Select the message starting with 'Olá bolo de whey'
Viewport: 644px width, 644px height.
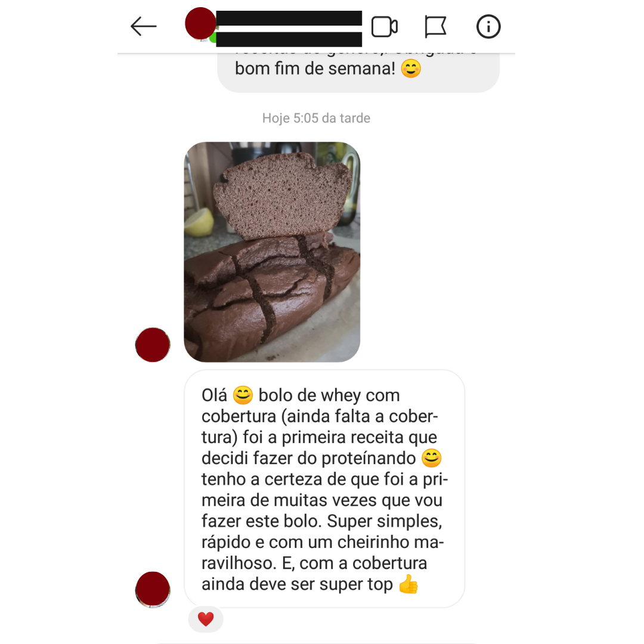coord(324,489)
